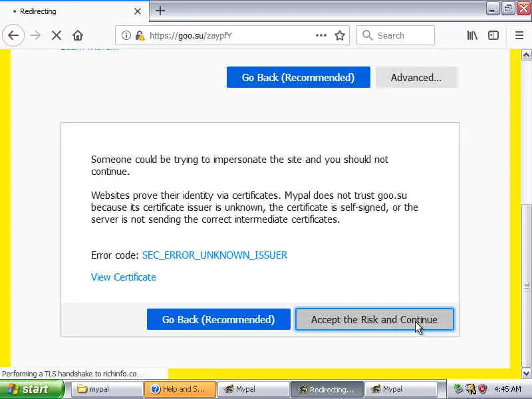Switch to the first Mypal taskbar window
This screenshot has height=399, width=532.
(253, 389)
